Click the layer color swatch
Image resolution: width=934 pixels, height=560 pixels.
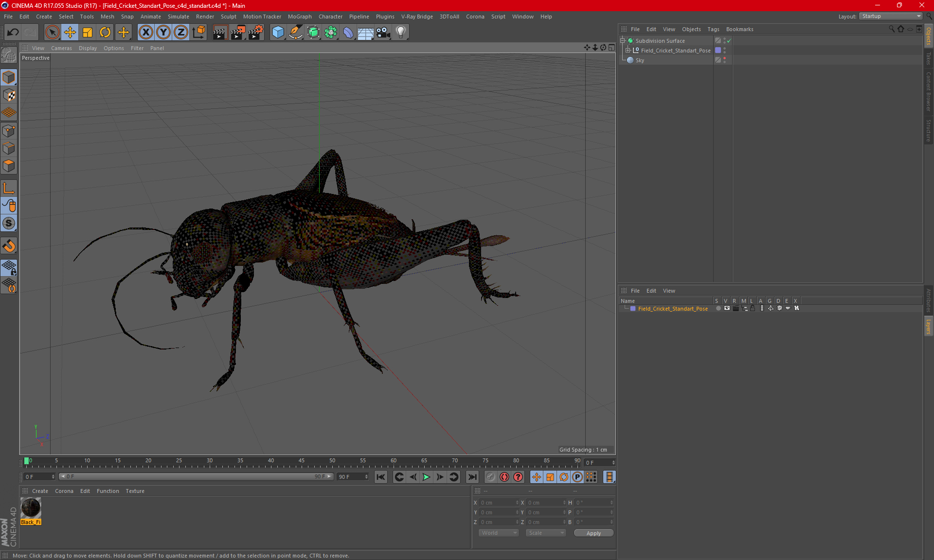pyautogui.click(x=633, y=309)
